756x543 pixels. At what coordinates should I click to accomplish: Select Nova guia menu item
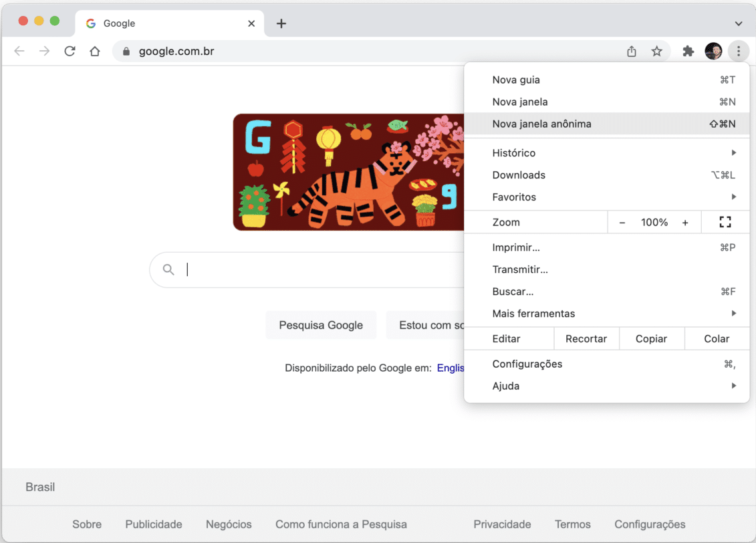606,80
